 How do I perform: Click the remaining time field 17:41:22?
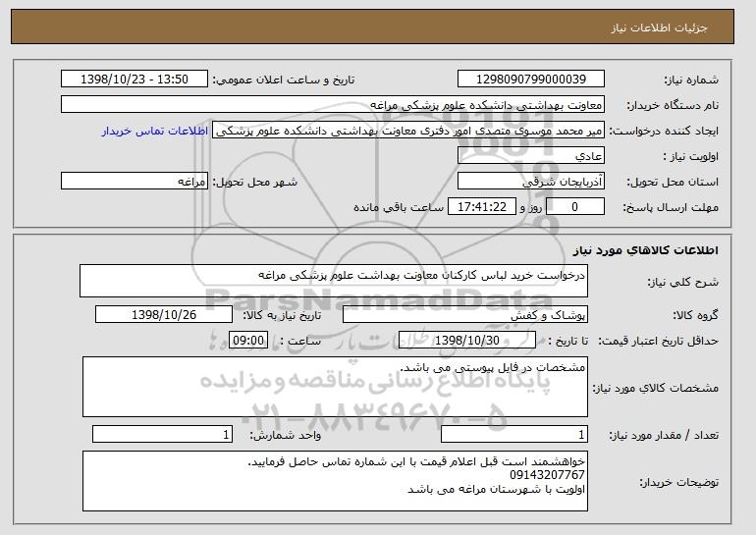482,207
